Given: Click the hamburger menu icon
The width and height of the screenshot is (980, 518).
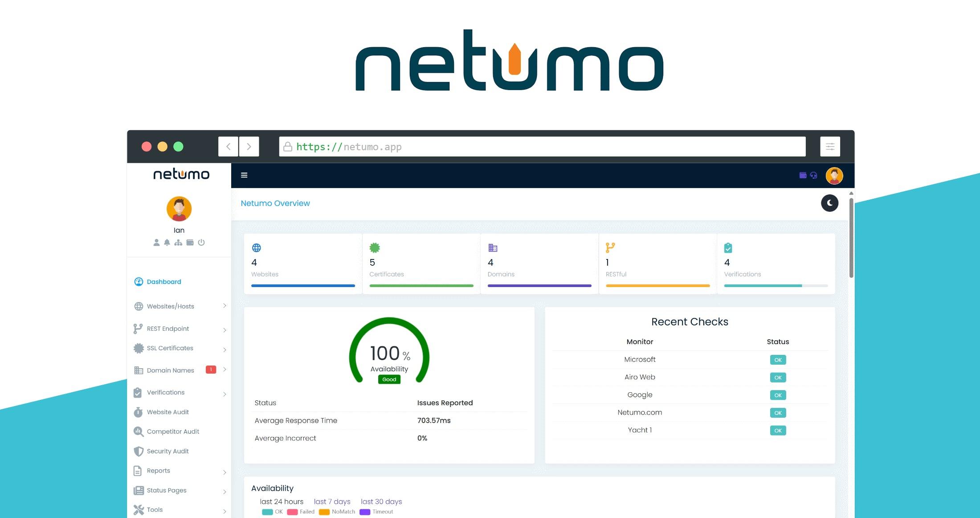Looking at the screenshot, I should click(x=244, y=175).
